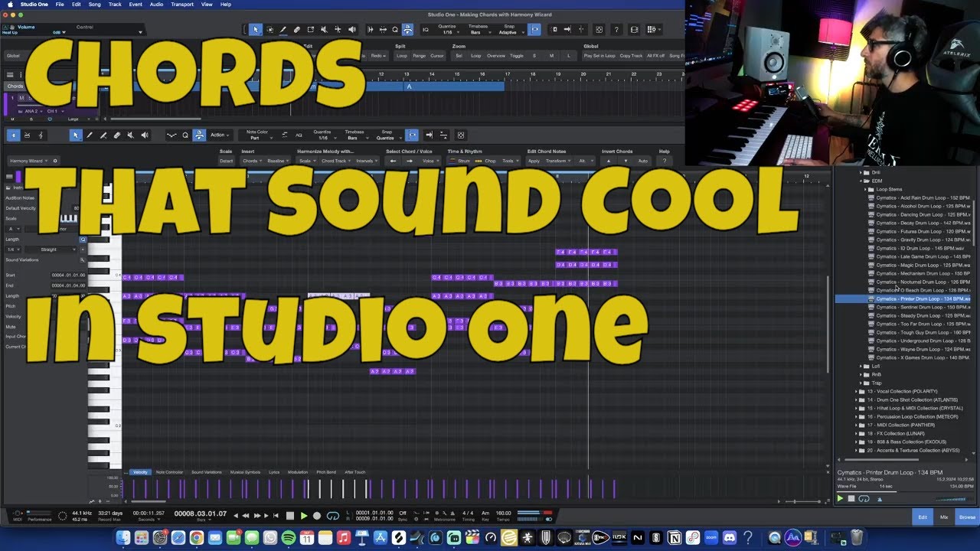The width and height of the screenshot is (980, 551).
Task: Toggle Chop in Time & Rhythm
Action: [485, 161]
